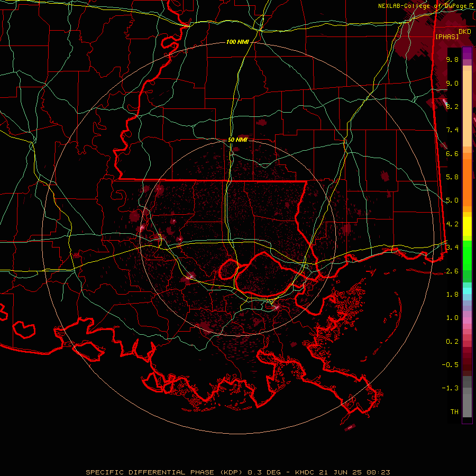Click the 0.2 value on the color scale
Screen dimensions: 476x476
[452, 342]
